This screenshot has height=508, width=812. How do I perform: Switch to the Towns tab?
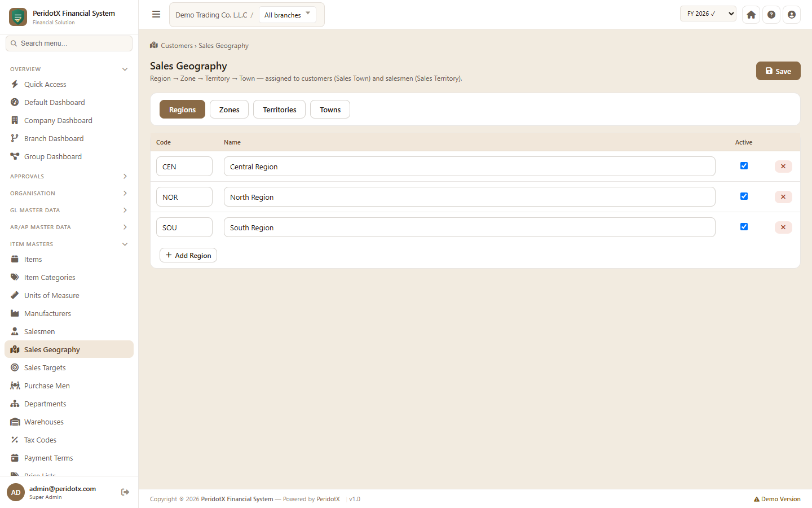330,110
